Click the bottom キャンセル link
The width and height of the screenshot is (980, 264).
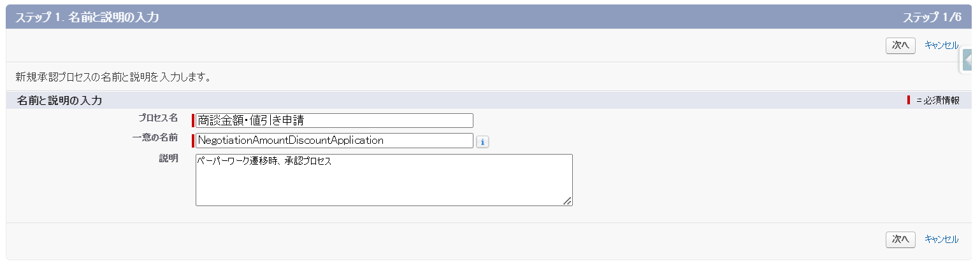click(x=941, y=239)
